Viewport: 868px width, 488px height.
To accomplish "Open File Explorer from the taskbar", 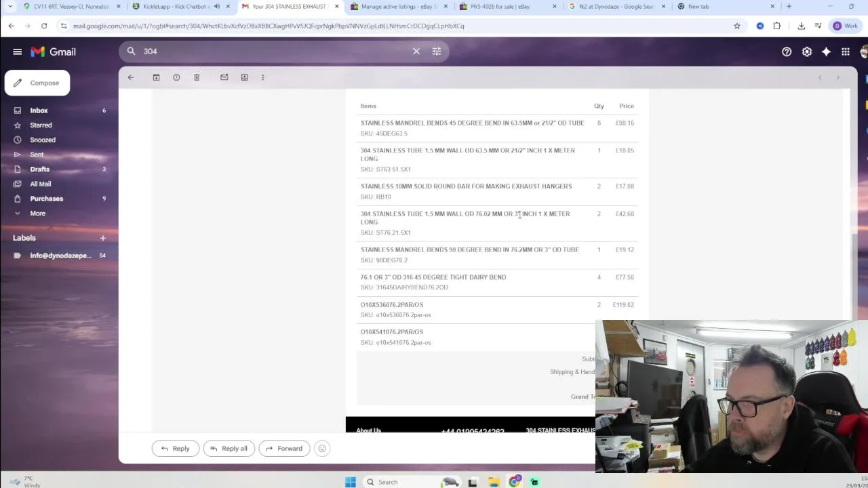I will click(x=494, y=482).
